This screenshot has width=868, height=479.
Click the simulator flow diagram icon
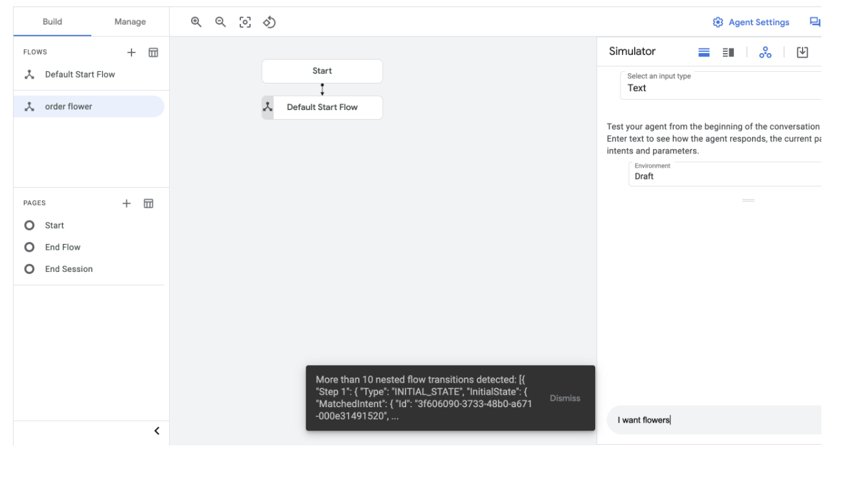765,52
